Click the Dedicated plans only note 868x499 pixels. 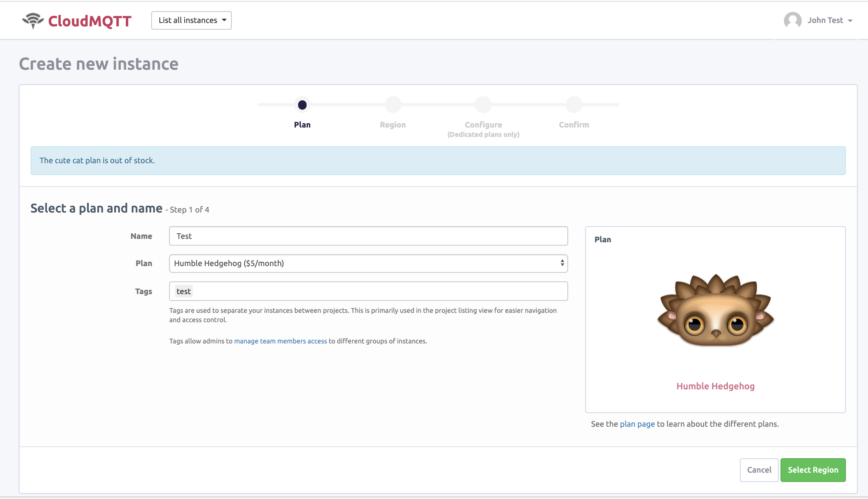click(483, 134)
